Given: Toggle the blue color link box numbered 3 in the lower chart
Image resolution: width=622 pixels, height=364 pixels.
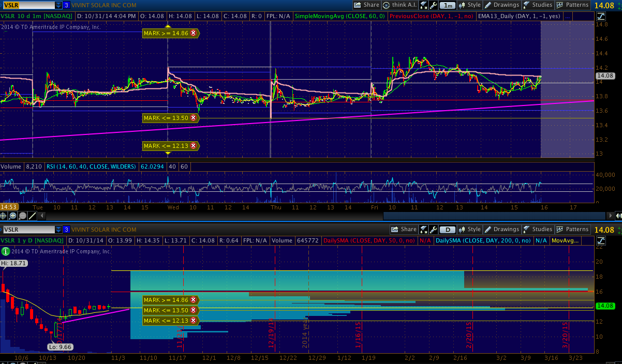Looking at the screenshot, I should (x=66, y=230).
